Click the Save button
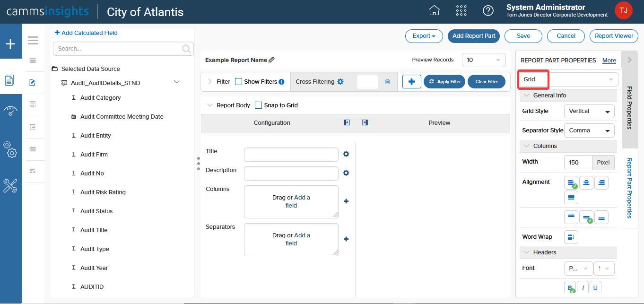This screenshot has width=644, height=304. (523, 36)
